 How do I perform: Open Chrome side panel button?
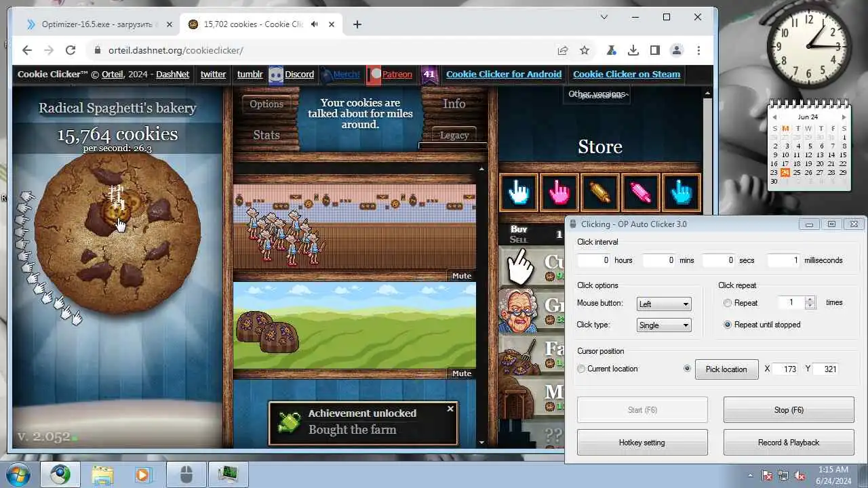pos(654,50)
